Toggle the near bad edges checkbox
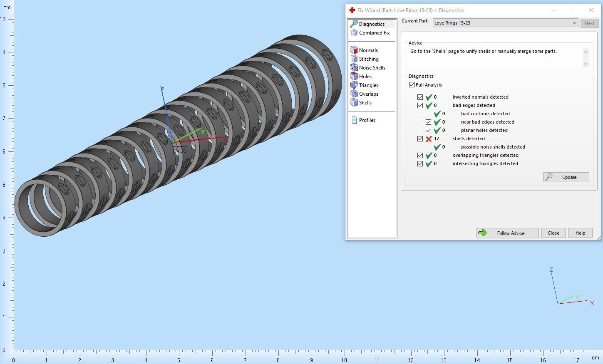Viewport: 603px width, 364px height. [428, 122]
